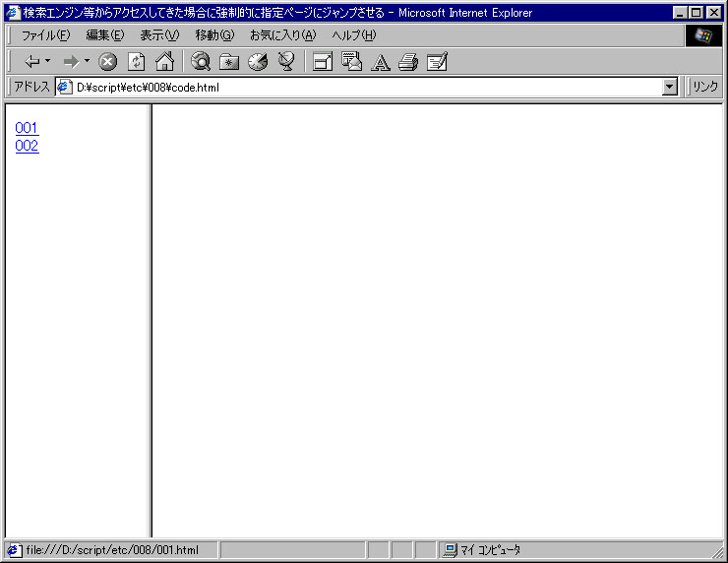The image size is (728, 563).
Task: Open the ヘルプ(H) menu
Action: [354, 35]
